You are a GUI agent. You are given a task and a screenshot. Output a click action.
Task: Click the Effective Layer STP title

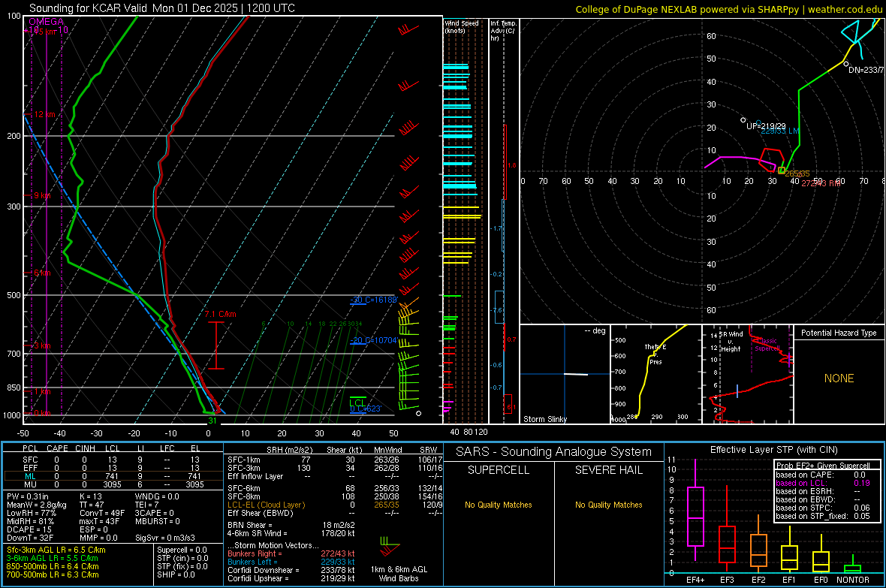[774, 450]
